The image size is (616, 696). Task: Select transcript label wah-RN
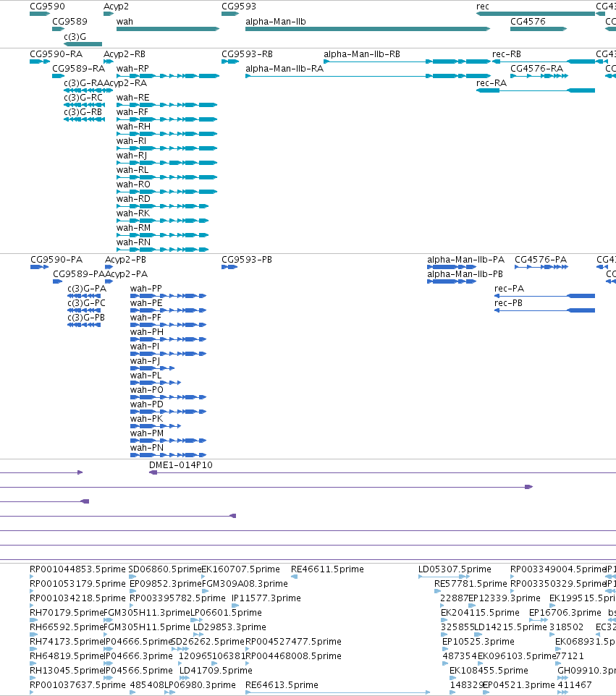click(133, 242)
